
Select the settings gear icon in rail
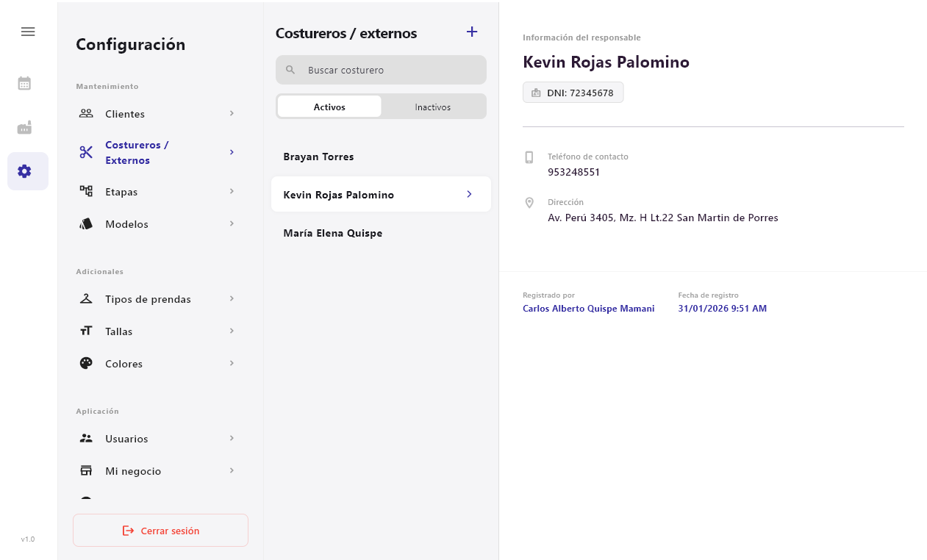click(x=24, y=171)
